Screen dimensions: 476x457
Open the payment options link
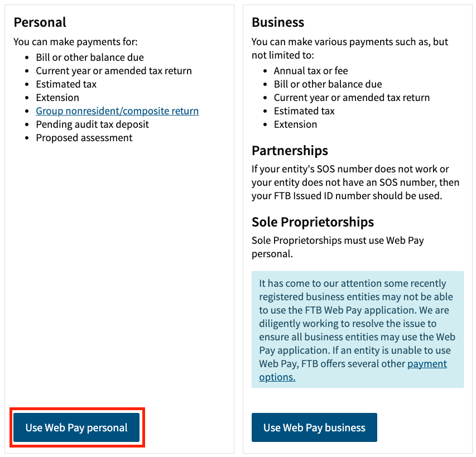(x=427, y=363)
